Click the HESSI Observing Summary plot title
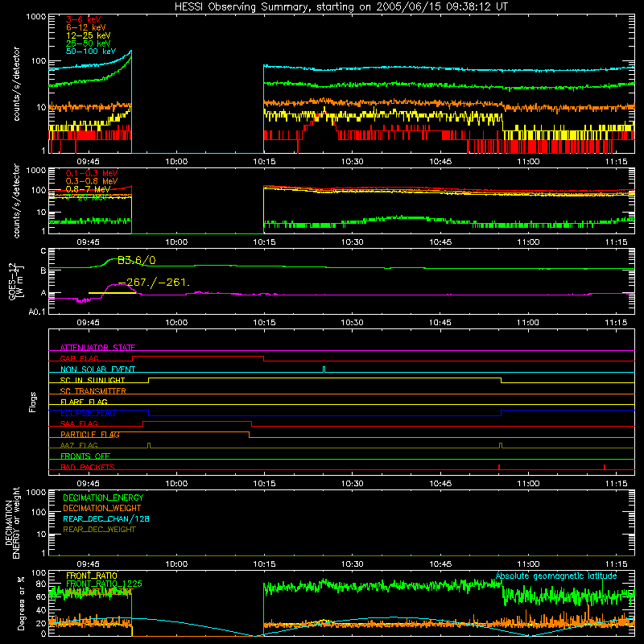This screenshot has height=644, width=644. coord(341,7)
